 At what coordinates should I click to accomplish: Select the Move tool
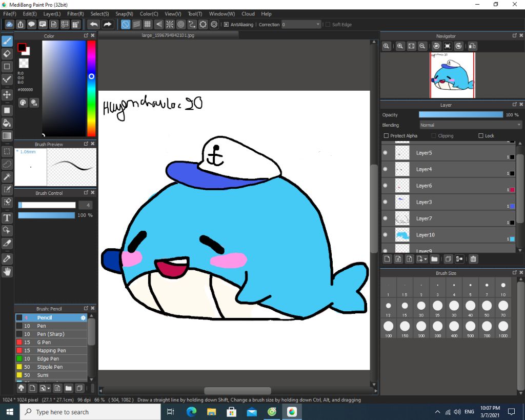[x=7, y=95]
